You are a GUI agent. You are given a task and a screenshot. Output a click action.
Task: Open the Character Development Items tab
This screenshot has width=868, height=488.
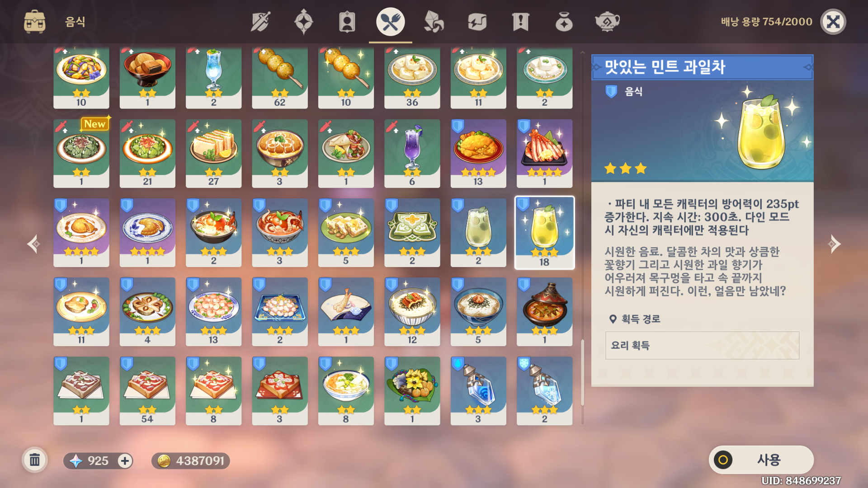347,22
